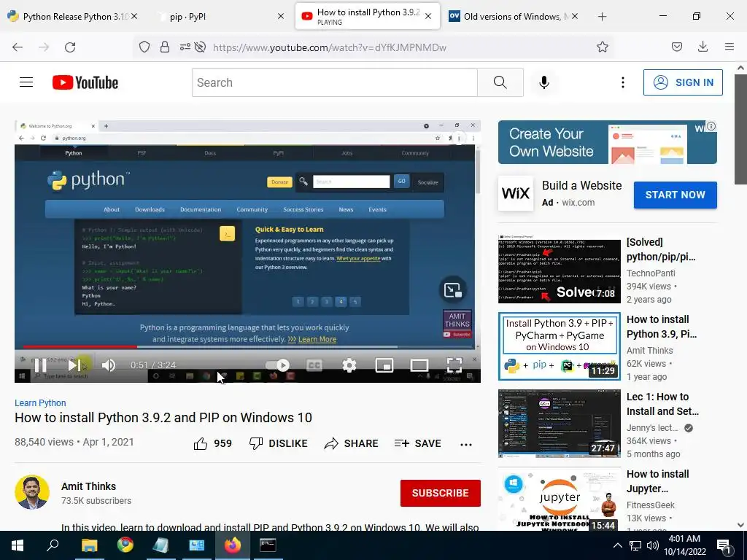This screenshot has height=560, width=747.
Task: Show hidden system tray icons
Action: click(617, 545)
